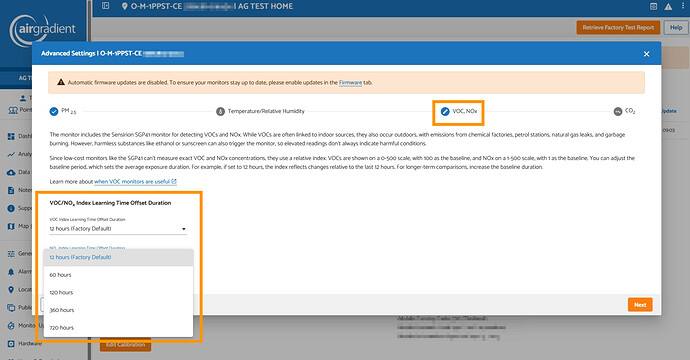Choose 12 hours (Factory Default) option
Viewport: 690px width, 360px height.
pyautogui.click(x=118, y=257)
